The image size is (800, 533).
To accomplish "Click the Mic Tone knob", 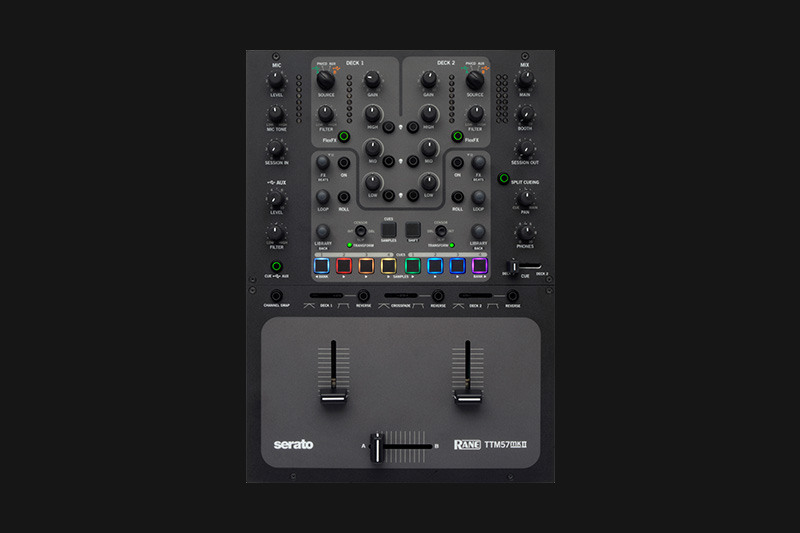I will click(276, 114).
